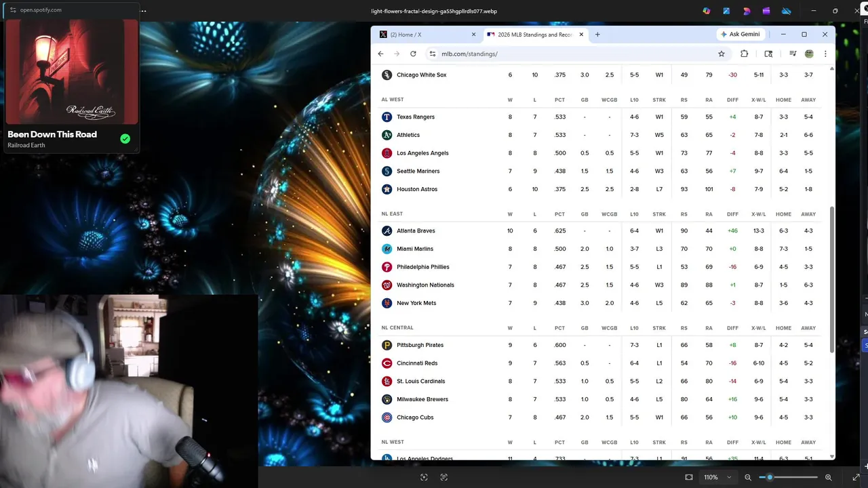The image size is (868, 488).
Task: Open the Chrome media control icon
Action: pyautogui.click(x=793, y=54)
